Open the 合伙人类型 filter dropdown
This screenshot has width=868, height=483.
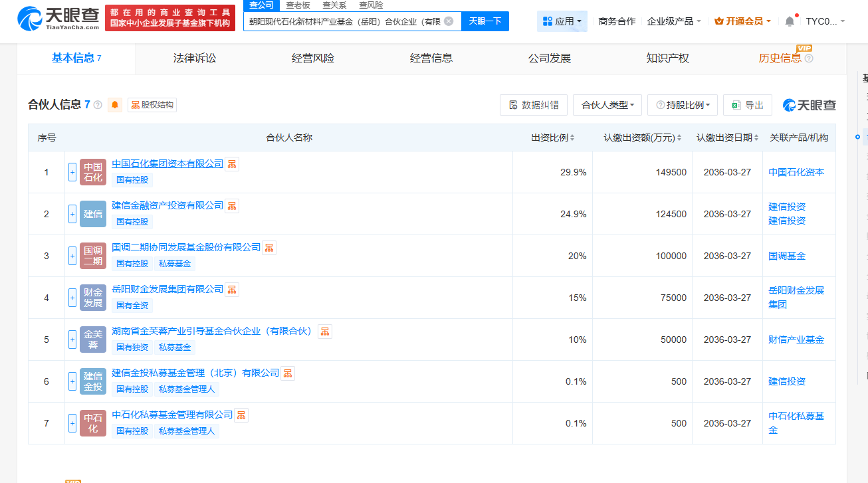tap(607, 105)
